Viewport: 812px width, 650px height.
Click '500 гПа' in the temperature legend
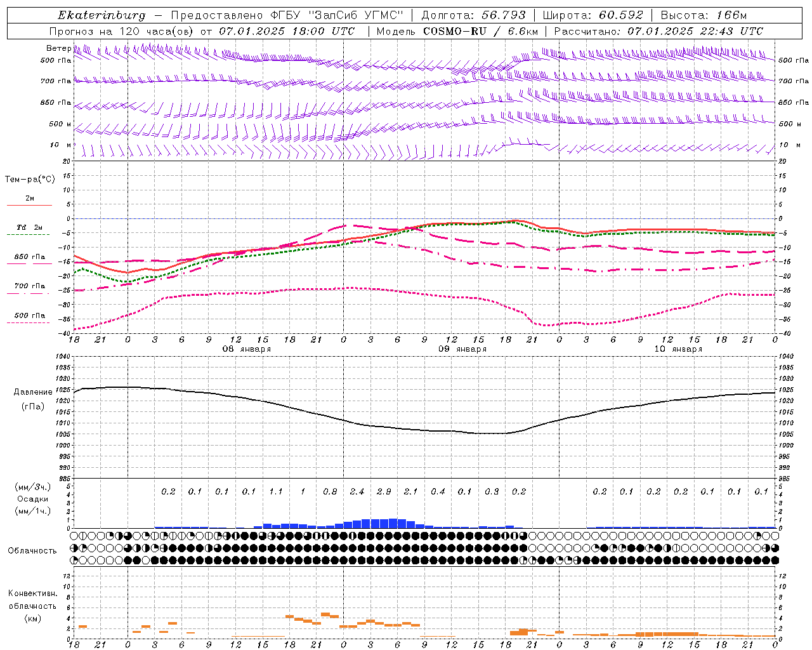point(30,315)
